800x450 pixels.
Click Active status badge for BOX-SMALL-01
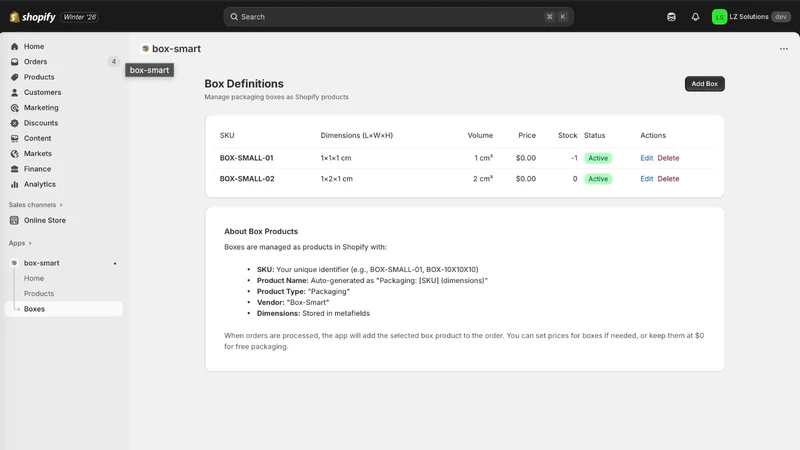point(598,158)
